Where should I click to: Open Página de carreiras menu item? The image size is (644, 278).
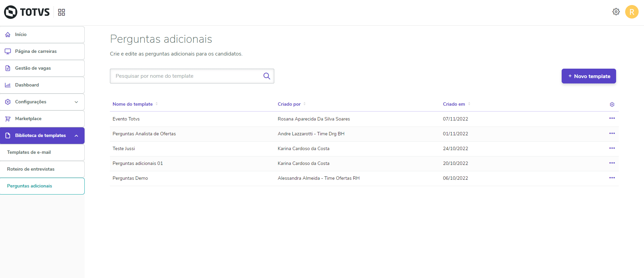[42, 51]
